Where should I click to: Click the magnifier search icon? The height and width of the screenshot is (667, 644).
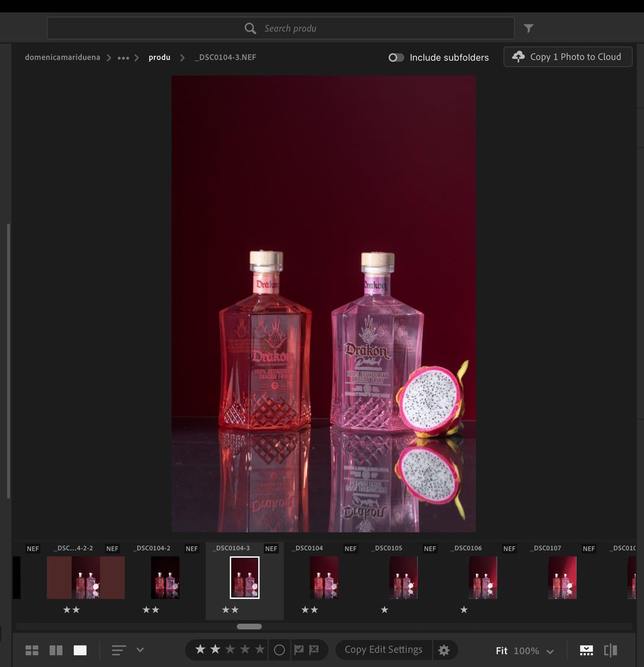coord(250,29)
